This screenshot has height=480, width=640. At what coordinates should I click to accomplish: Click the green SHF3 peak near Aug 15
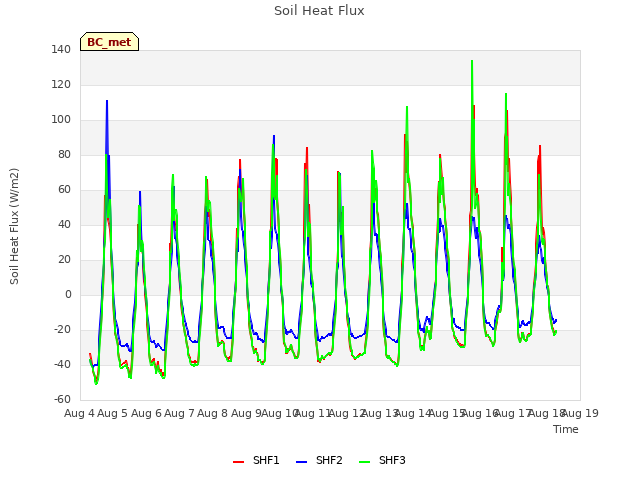click(x=472, y=61)
